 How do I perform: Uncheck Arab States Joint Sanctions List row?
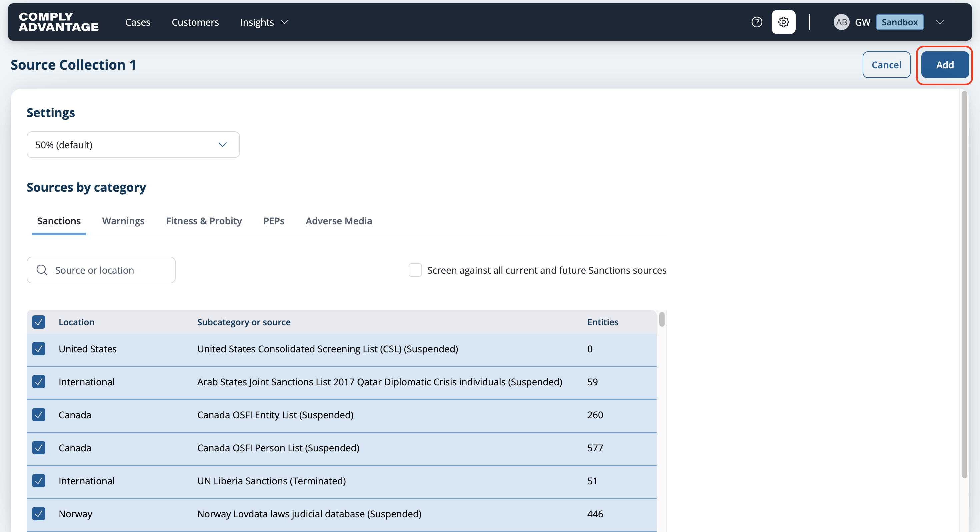39,382
